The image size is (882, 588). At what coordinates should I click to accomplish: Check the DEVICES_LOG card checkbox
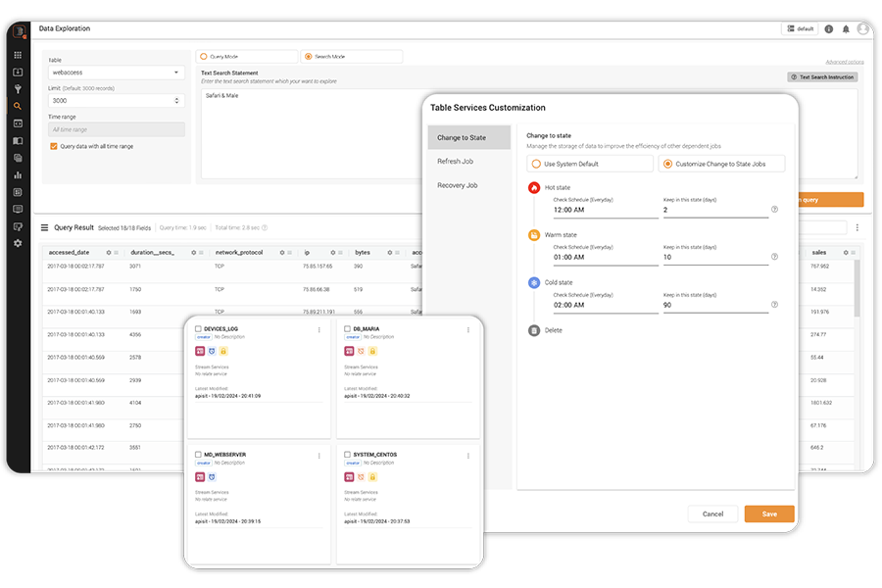tap(198, 328)
